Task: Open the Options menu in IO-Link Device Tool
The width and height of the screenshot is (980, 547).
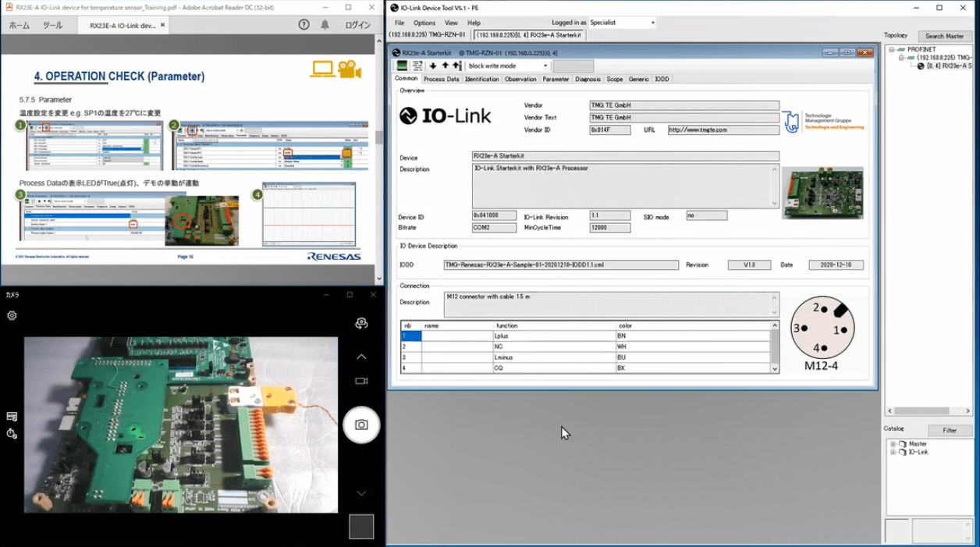Action: point(424,23)
